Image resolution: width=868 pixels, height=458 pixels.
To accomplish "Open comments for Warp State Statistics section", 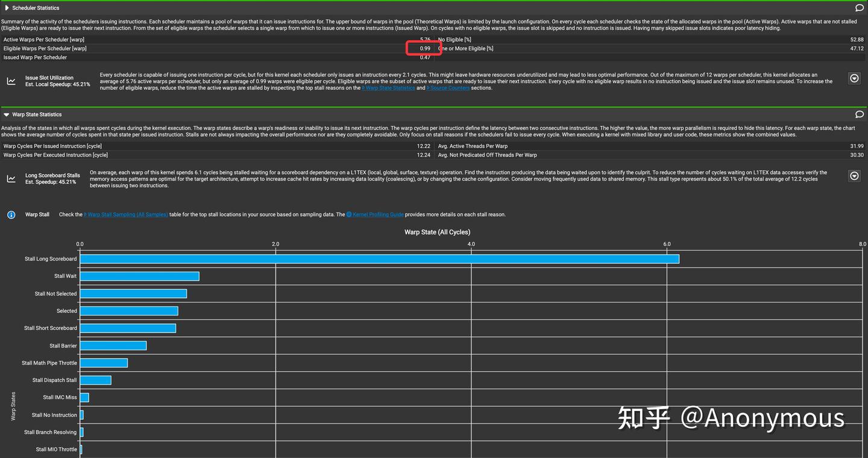I will (x=860, y=114).
